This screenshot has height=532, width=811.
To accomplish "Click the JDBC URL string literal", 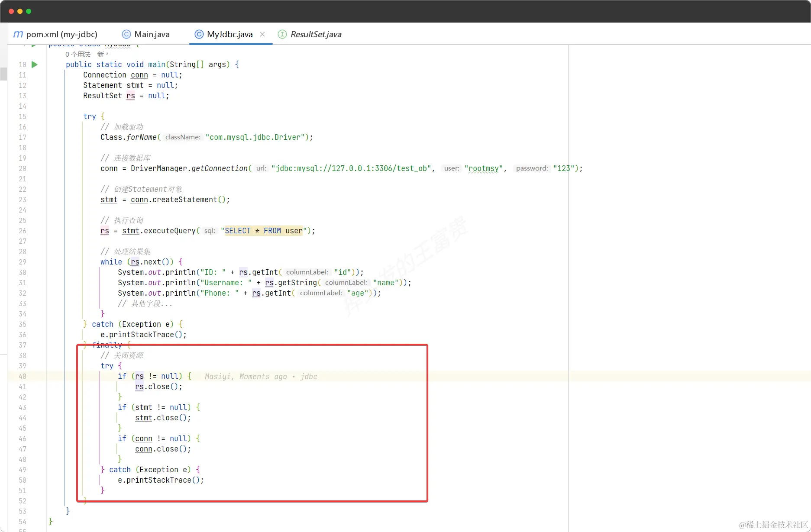I will coord(352,168).
